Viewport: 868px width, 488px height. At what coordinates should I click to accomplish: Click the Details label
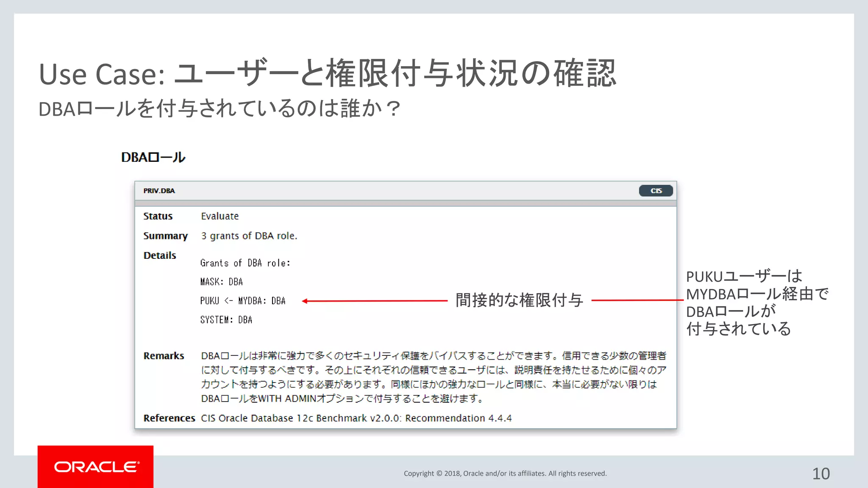pos(159,255)
